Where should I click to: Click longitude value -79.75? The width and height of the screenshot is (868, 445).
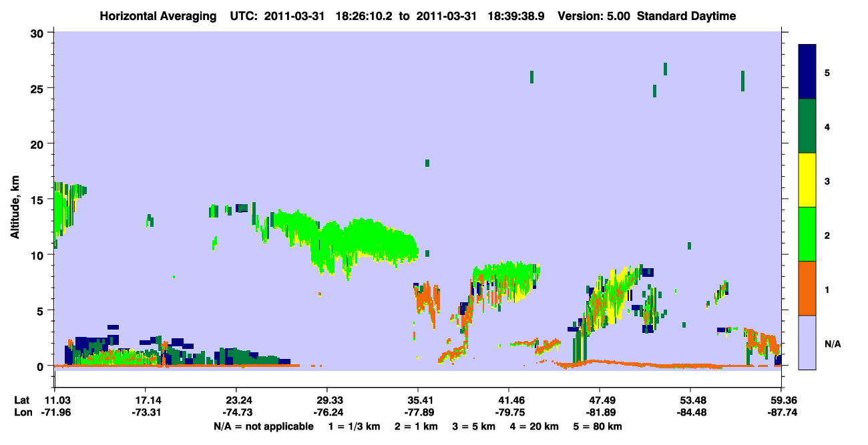point(509,412)
